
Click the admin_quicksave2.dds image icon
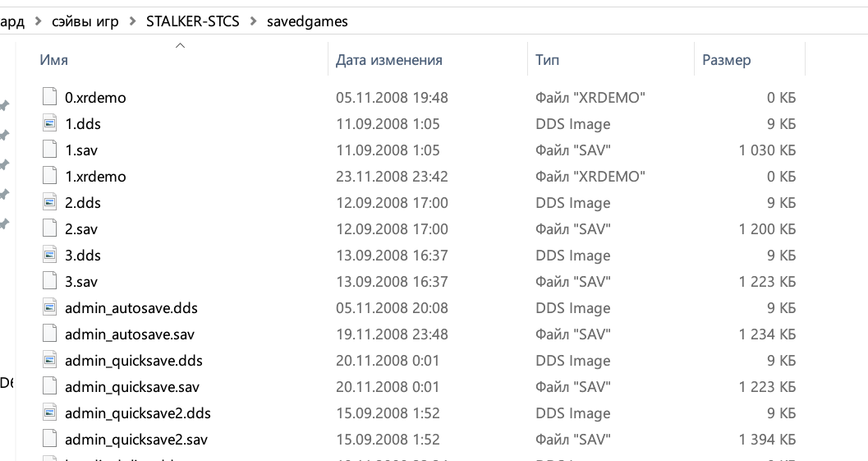[50, 413]
